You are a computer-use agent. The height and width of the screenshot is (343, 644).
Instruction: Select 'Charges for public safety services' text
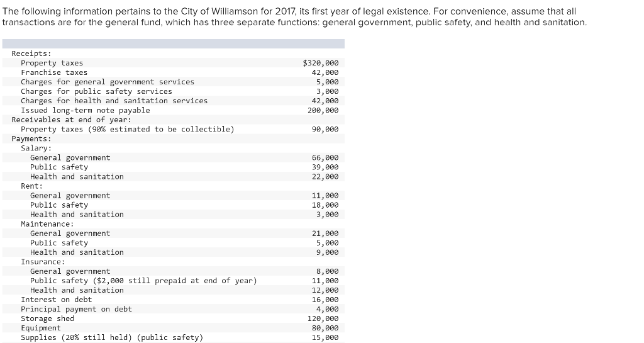pos(96,91)
